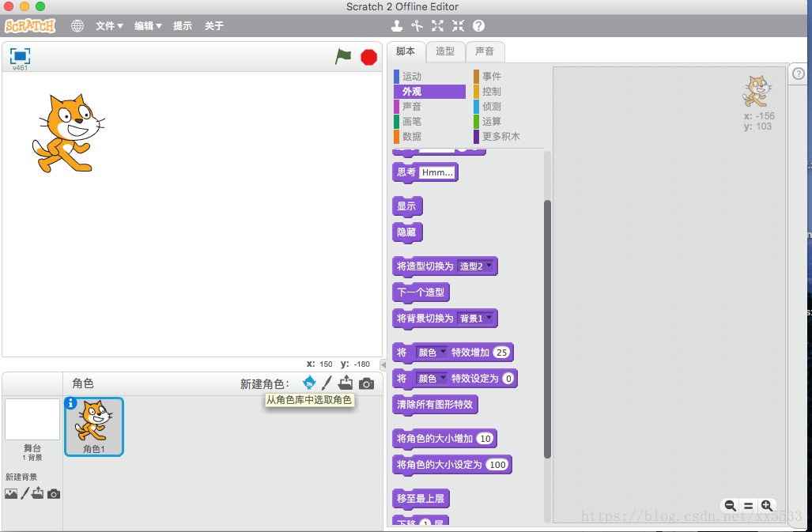Click the 100 value in 大小设定为
The image size is (812, 532).
(497, 465)
